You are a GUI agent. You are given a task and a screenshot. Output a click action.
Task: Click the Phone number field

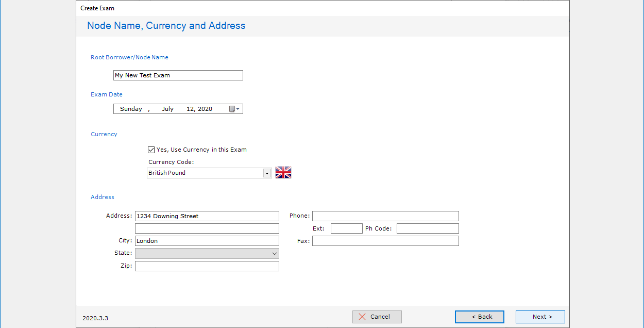(385, 216)
